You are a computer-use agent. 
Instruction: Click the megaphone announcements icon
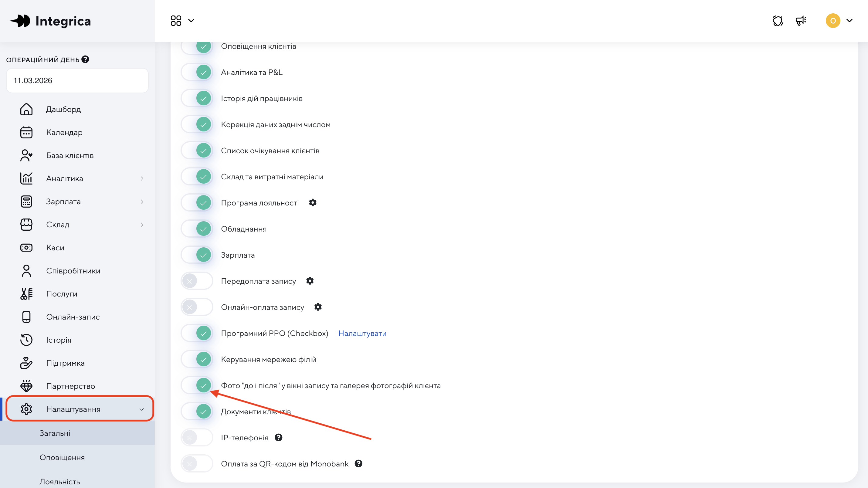(801, 21)
